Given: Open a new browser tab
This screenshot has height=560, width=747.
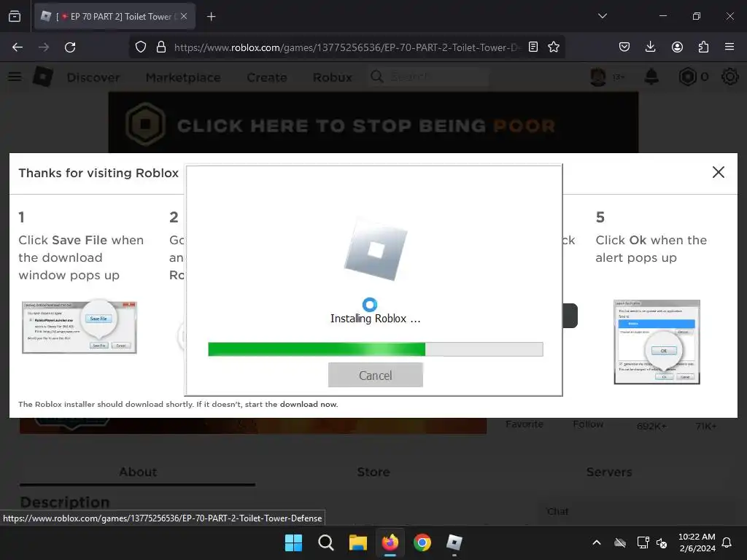Looking at the screenshot, I should pyautogui.click(x=211, y=17).
